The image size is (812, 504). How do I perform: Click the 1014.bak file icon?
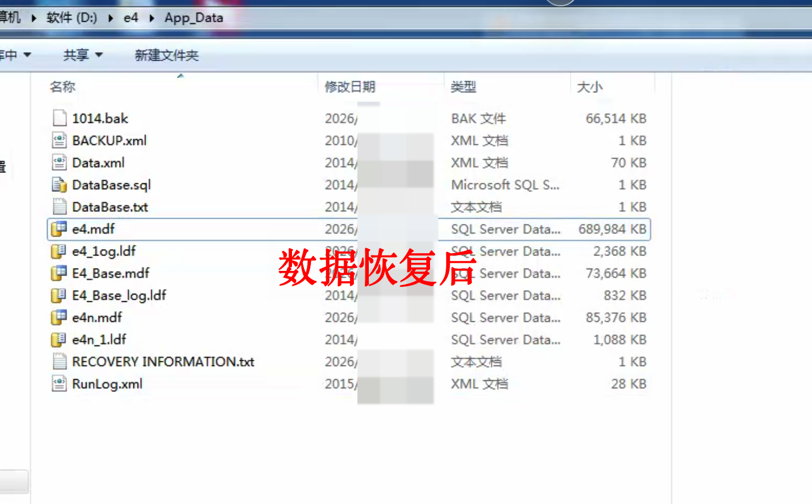coord(60,118)
